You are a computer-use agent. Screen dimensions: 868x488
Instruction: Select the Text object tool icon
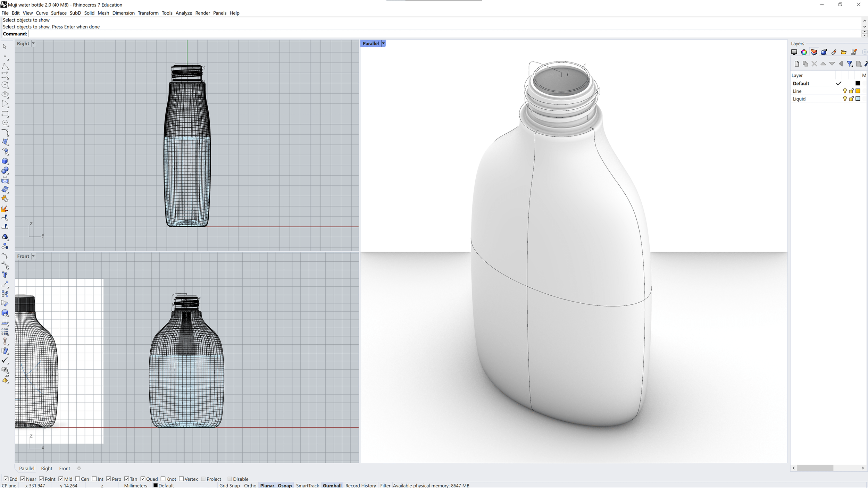pyautogui.click(x=5, y=275)
